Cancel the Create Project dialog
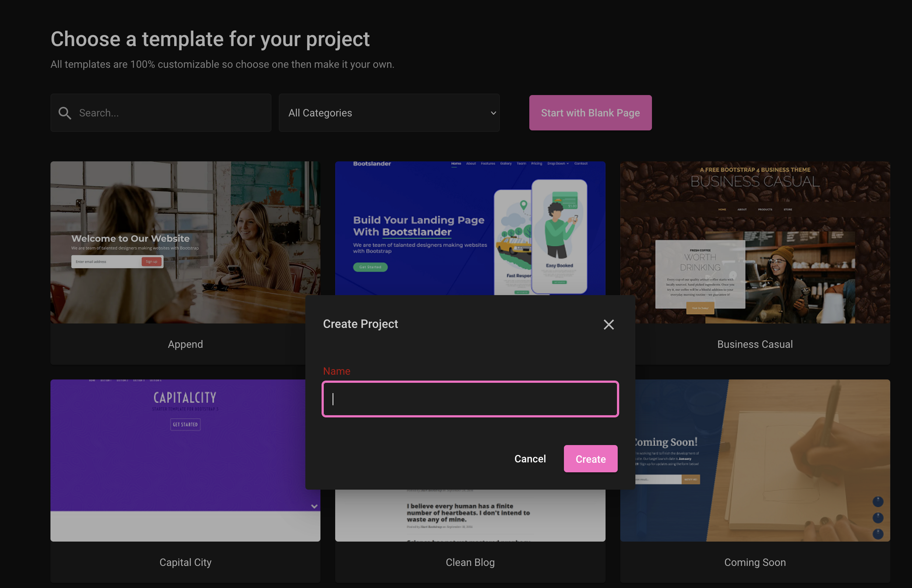The width and height of the screenshot is (912, 588). click(x=530, y=459)
